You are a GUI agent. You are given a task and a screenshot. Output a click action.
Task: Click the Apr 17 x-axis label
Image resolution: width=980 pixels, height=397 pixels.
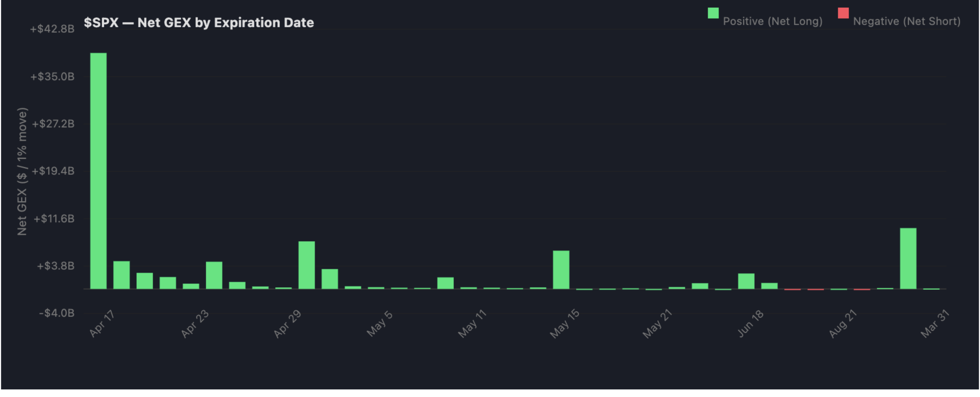[x=102, y=324]
